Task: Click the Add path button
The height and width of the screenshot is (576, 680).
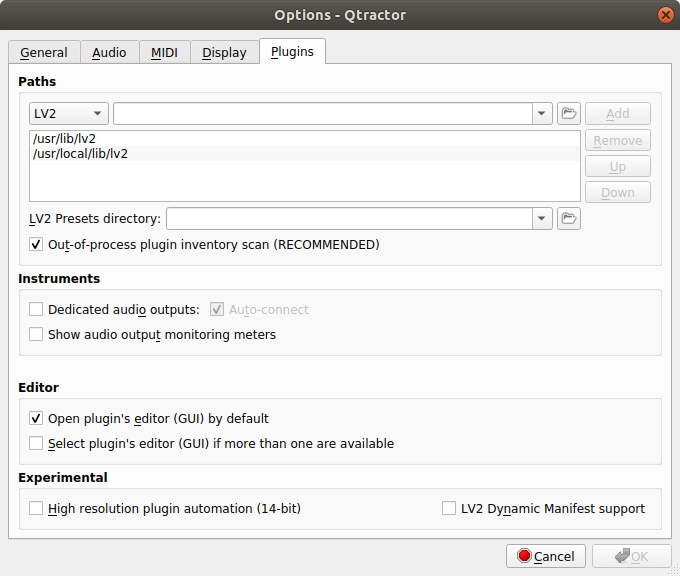Action: point(618,114)
